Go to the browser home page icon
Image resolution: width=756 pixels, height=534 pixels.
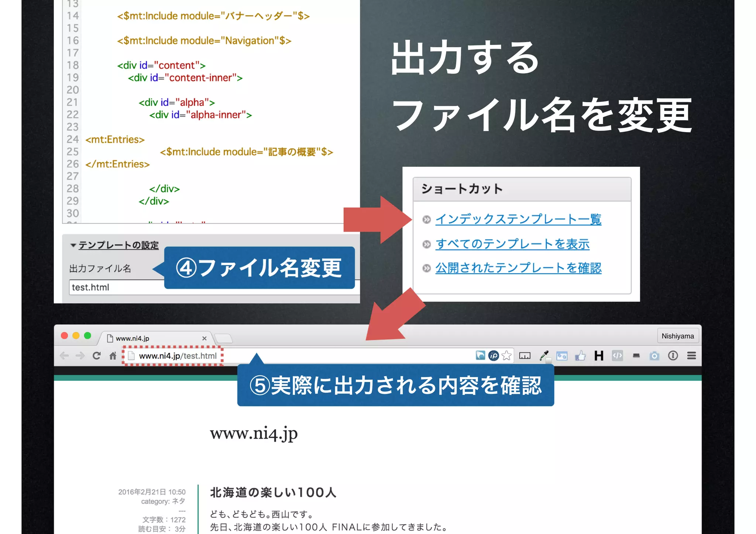point(113,356)
